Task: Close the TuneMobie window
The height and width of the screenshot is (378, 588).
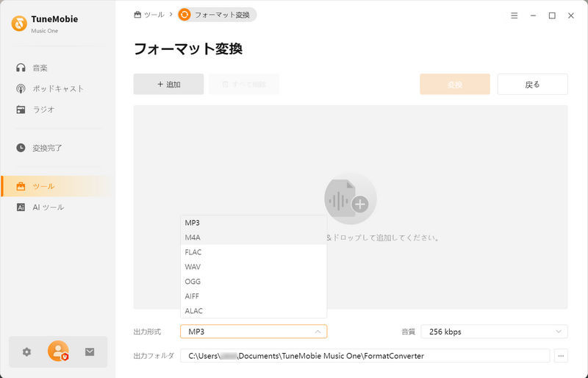Action: [x=571, y=15]
